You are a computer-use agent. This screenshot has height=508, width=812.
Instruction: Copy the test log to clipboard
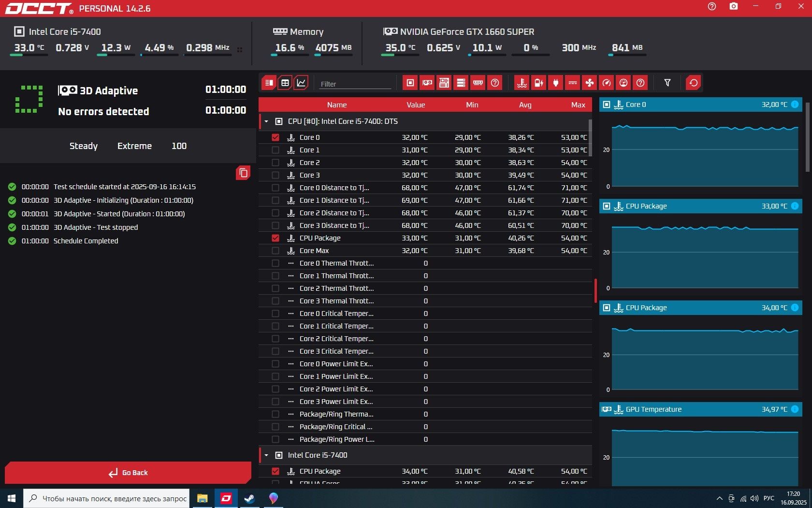tap(243, 173)
